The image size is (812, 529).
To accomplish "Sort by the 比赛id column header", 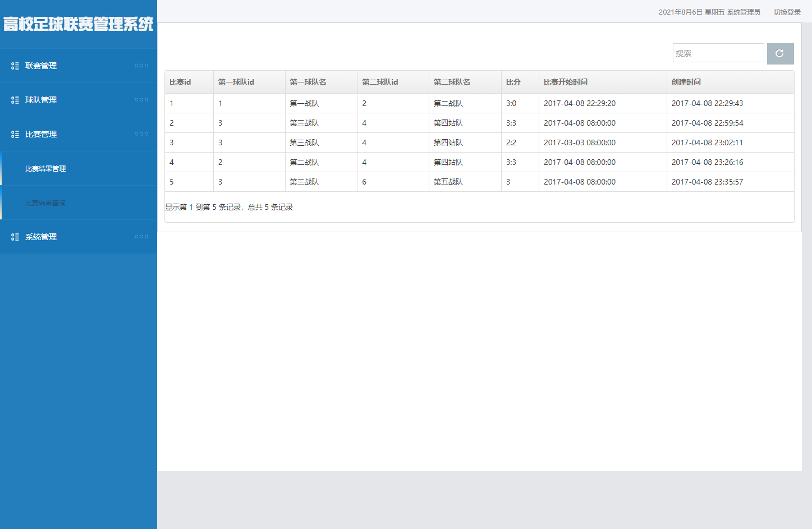I will coord(180,82).
